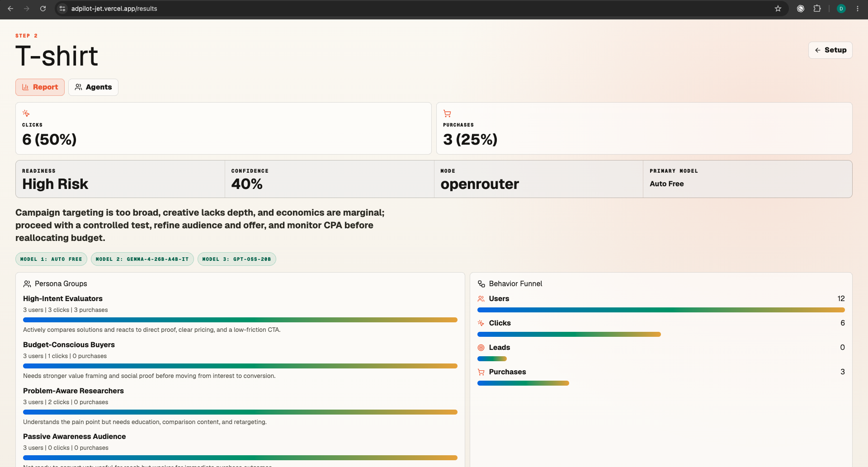Click the cart icon in Purchases card

tap(447, 113)
